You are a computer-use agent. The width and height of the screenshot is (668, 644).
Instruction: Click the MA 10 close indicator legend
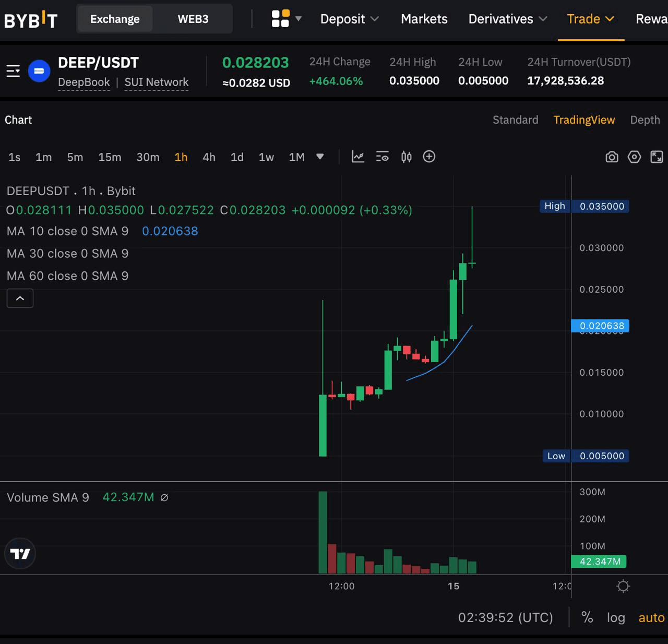(x=67, y=231)
